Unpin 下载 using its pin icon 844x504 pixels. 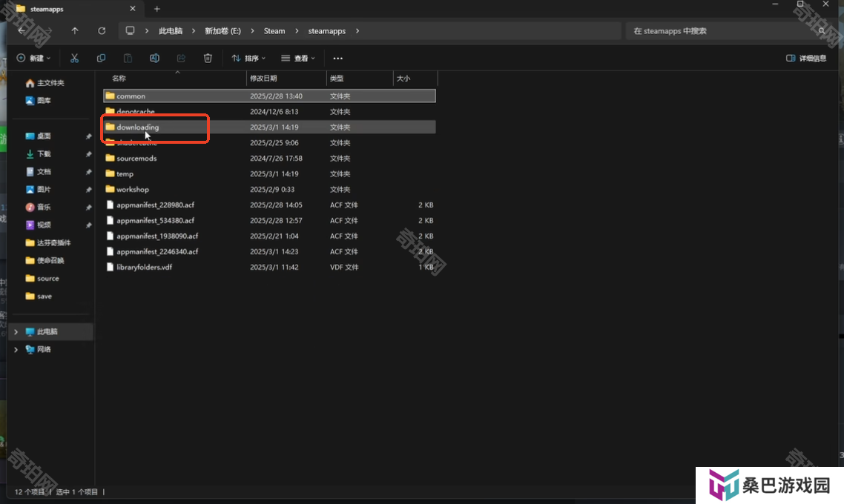click(x=88, y=154)
